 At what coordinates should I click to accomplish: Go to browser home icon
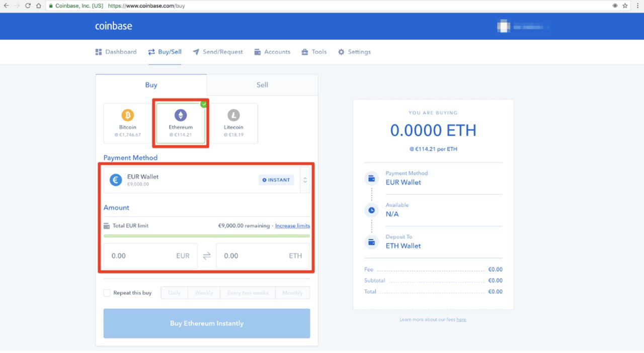pos(38,6)
